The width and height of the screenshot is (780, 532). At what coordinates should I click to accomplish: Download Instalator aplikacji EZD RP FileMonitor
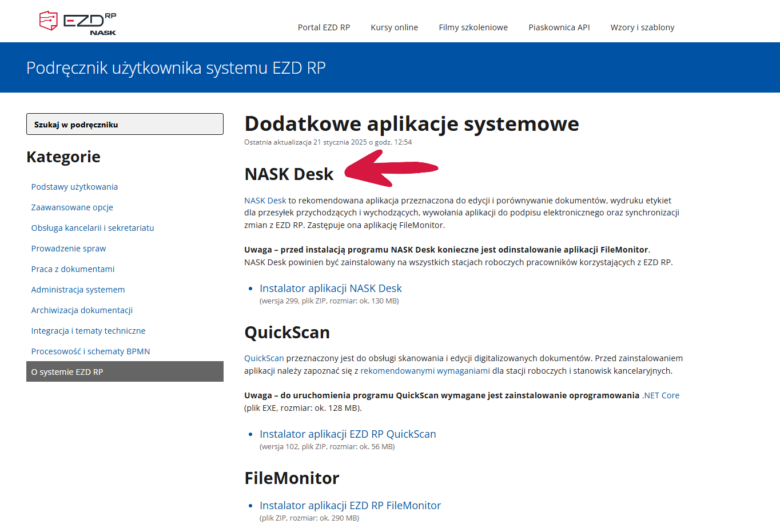[350, 506]
